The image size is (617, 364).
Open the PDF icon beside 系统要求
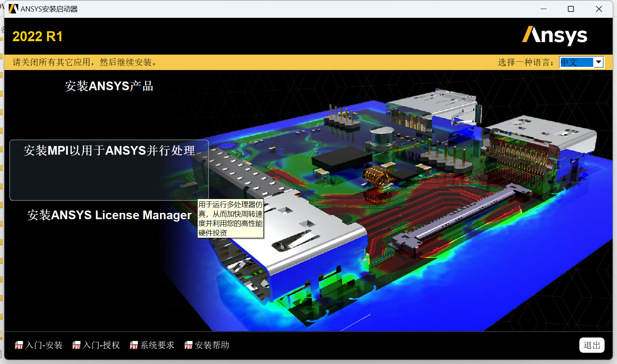134,345
